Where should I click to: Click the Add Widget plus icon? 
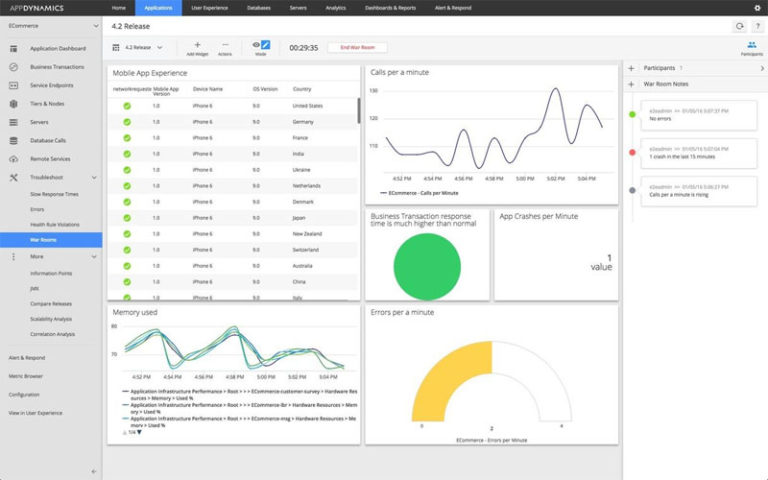[197, 44]
